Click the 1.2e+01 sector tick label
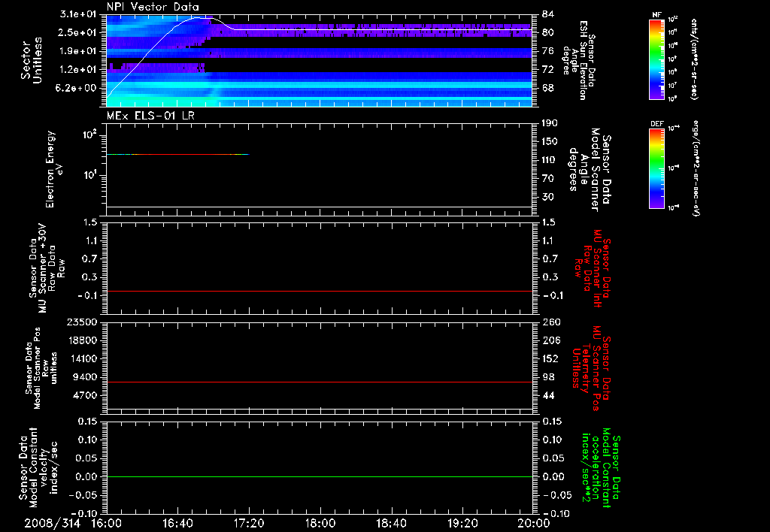The width and height of the screenshot is (770, 532). click(x=77, y=70)
